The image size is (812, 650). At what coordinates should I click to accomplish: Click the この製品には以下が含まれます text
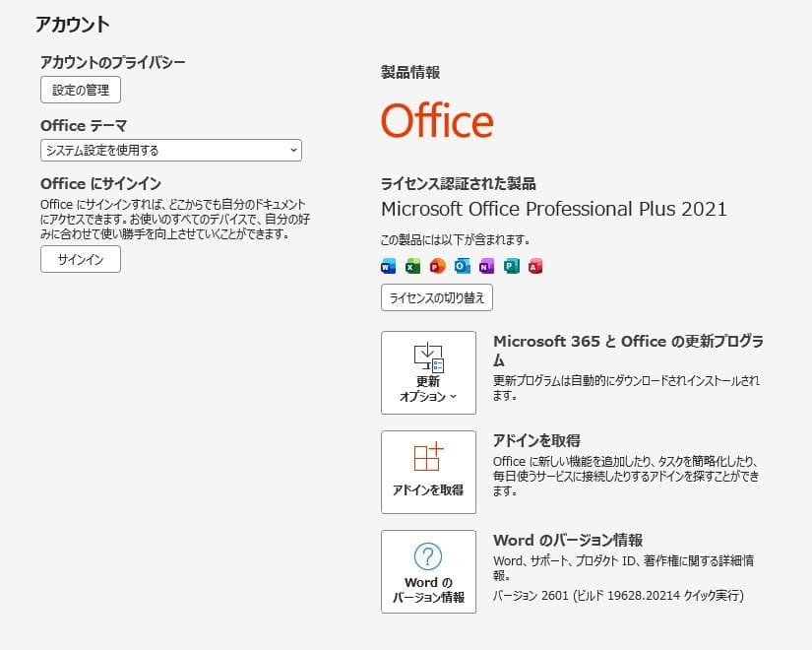pyautogui.click(x=456, y=240)
